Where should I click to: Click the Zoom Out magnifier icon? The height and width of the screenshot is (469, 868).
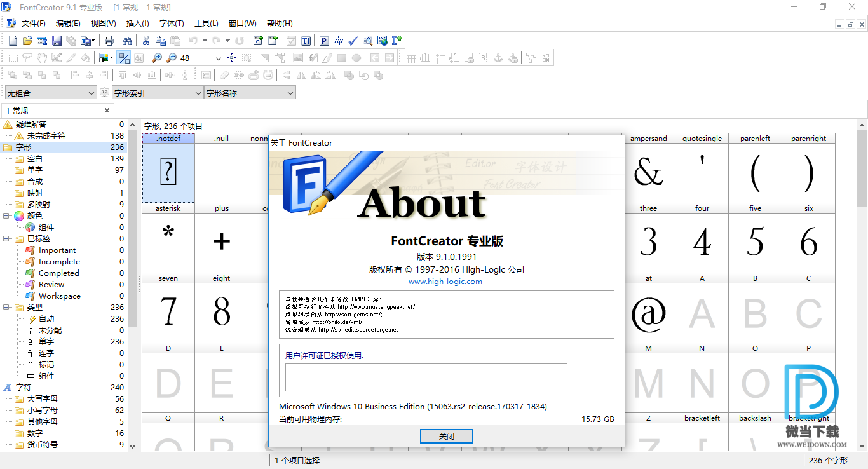[172, 58]
